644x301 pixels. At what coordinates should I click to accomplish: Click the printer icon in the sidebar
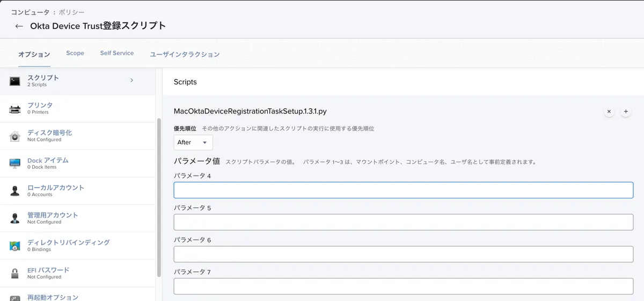[x=14, y=109]
